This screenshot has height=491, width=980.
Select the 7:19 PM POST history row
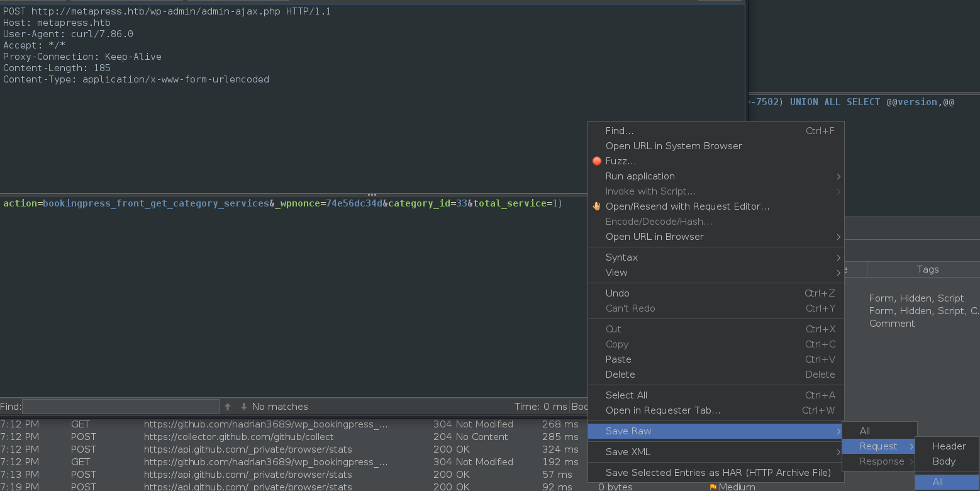[294, 487]
